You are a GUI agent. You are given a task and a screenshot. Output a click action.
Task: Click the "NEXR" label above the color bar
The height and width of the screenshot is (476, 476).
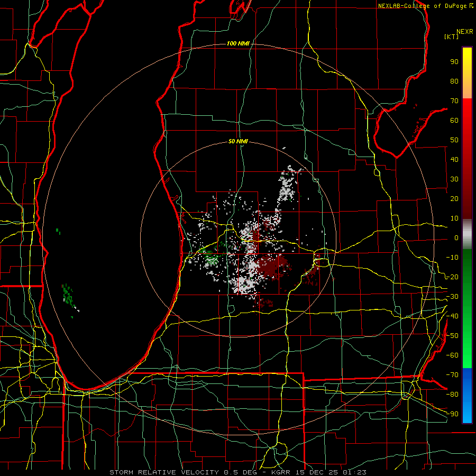pyautogui.click(x=465, y=32)
